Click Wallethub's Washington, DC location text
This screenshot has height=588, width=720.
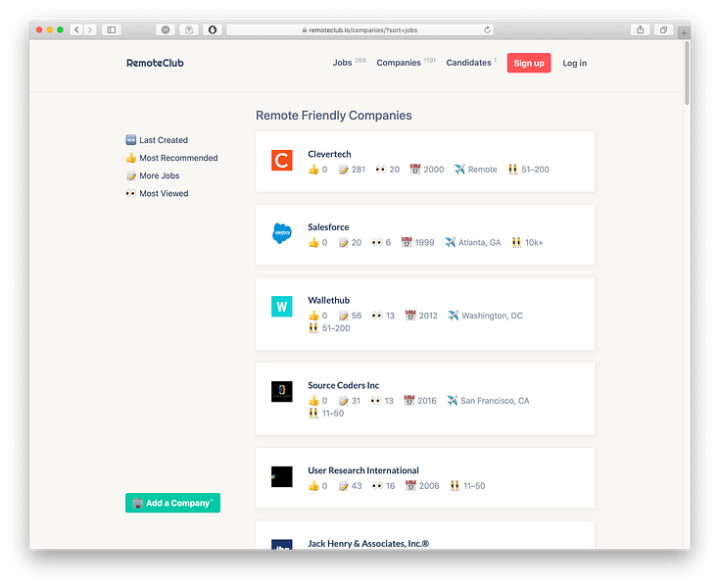coord(492,316)
